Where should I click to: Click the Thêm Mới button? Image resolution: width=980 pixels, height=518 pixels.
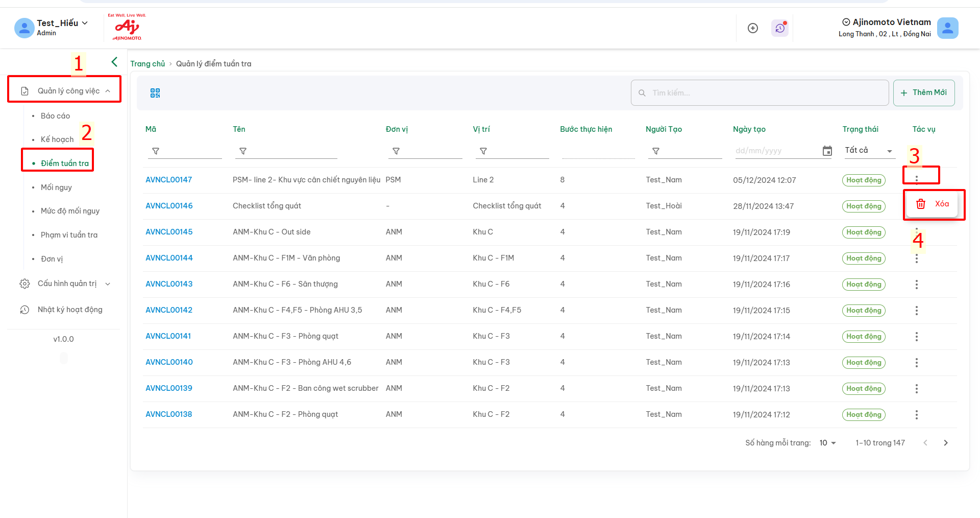(x=924, y=92)
